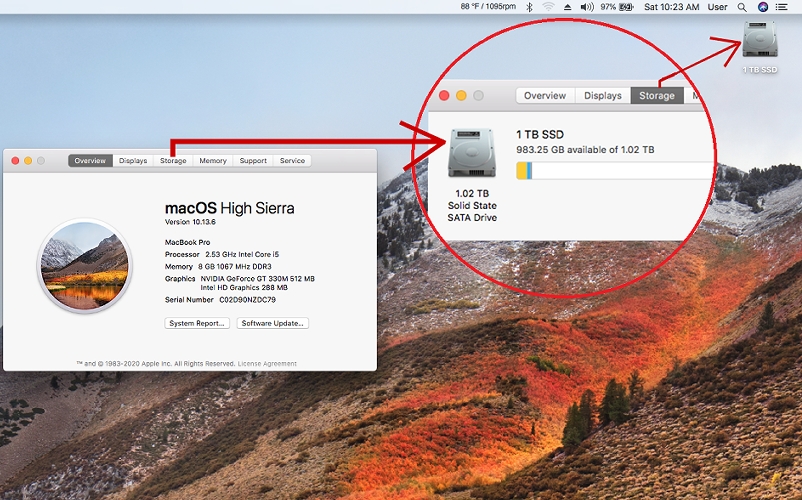Click the Software Update button
This screenshot has height=500, width=802.
(273, 323)
